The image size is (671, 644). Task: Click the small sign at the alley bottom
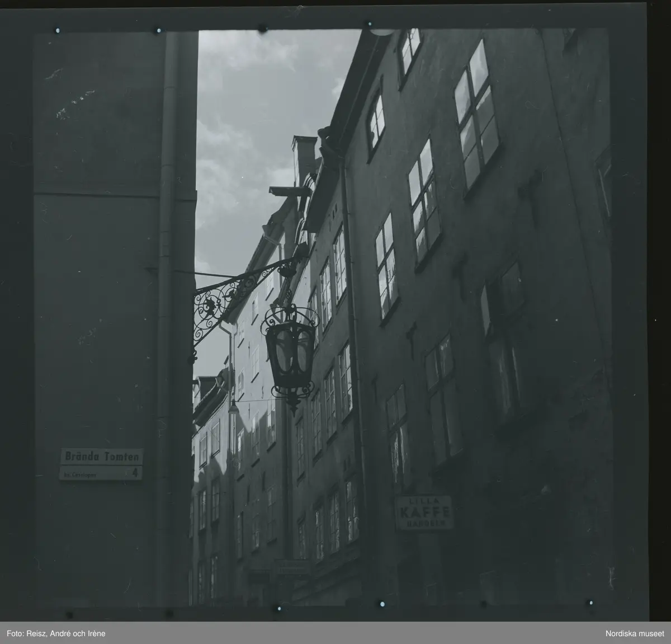point(290,567)
